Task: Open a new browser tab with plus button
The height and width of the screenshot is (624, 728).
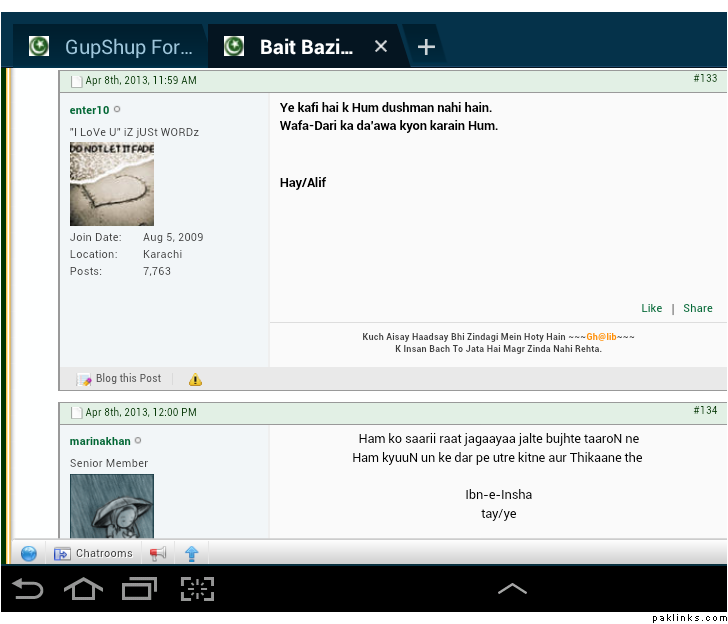Action: pos(426,47)
